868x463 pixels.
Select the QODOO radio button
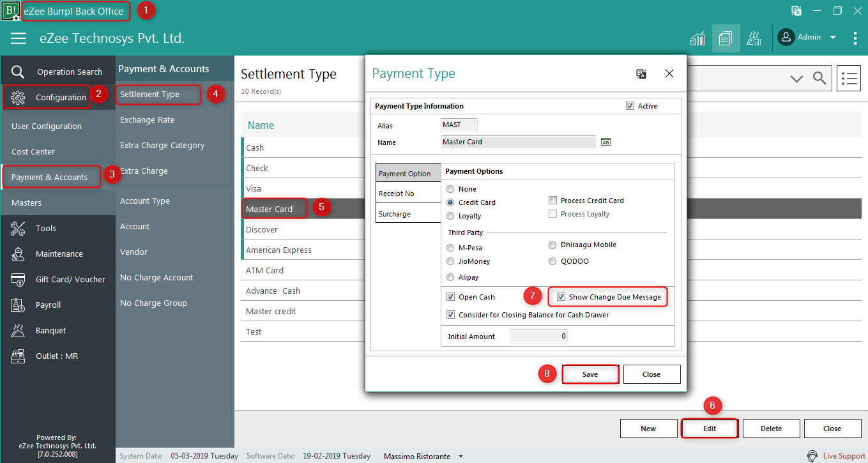[x=552, y=261]
